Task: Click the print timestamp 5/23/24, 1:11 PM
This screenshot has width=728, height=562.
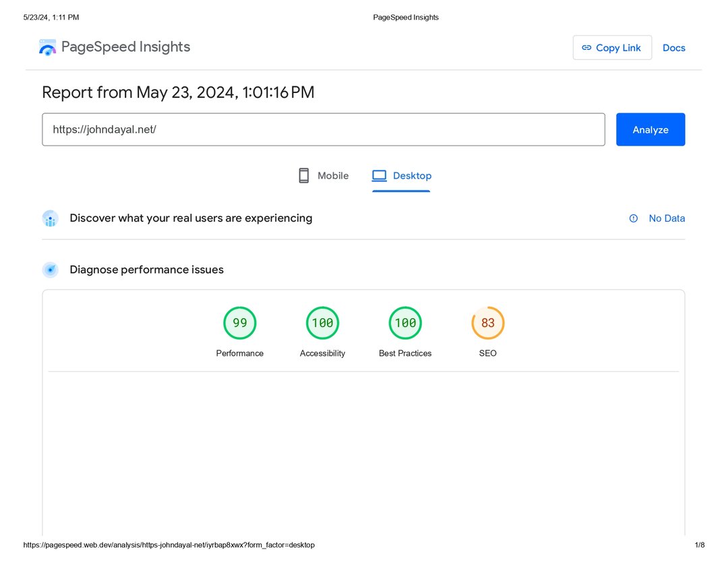Action: [x=51, y=18]
